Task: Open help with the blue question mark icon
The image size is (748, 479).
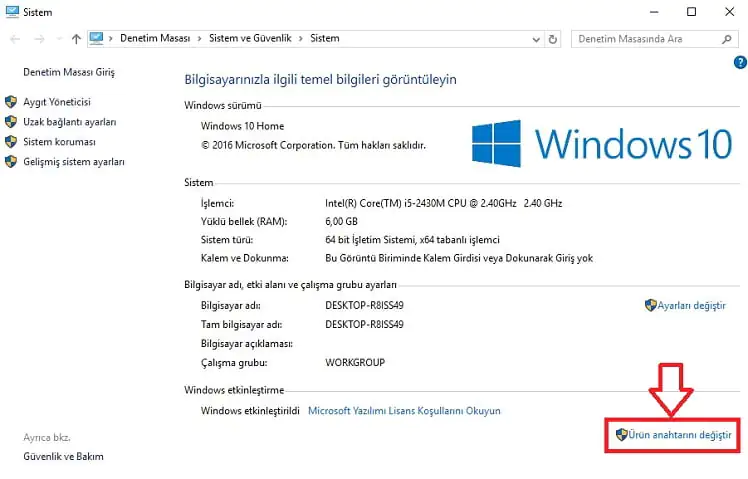Action: click(x=740, y=62)
